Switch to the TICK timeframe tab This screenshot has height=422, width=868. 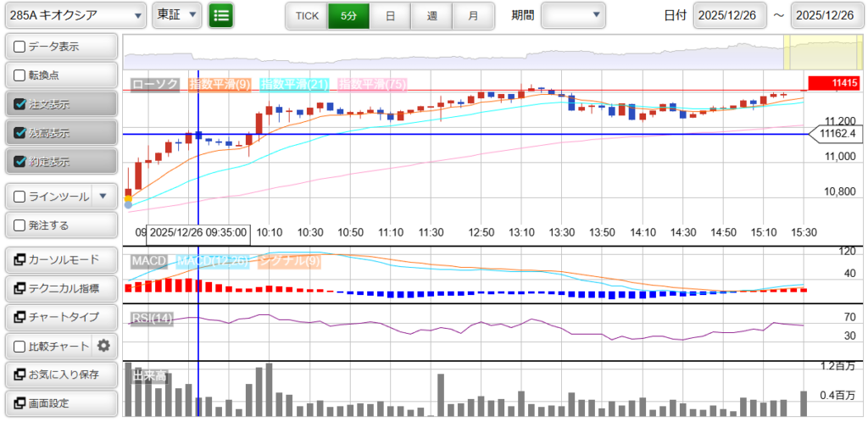click(306, 15)
